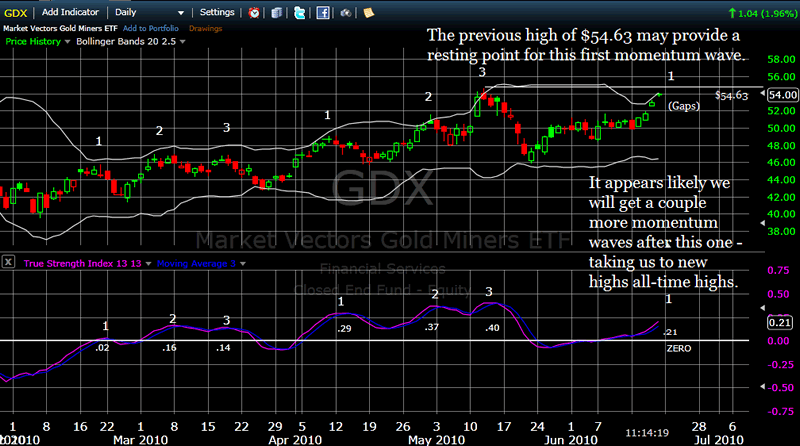The height and width of the screenshot is (446, 800).
Task: Open the Settings menu
Action: click(x=217, y=12)
